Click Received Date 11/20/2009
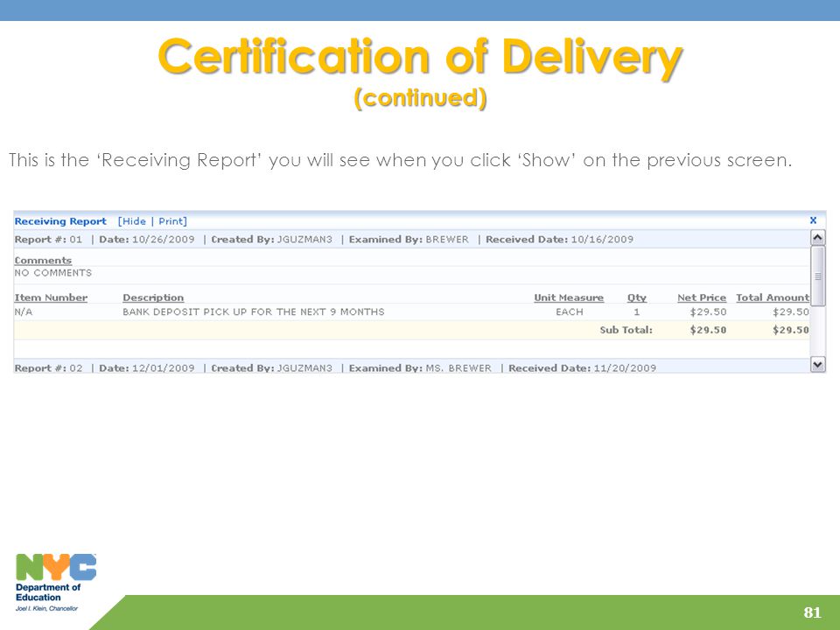 (x=582, y=368)
